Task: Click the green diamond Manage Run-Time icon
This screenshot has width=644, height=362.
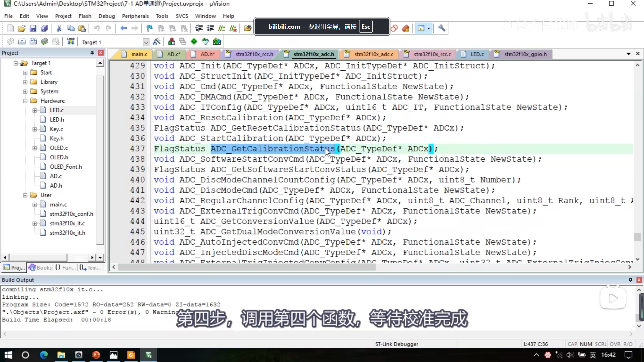Action: click(x=194, y=41)
